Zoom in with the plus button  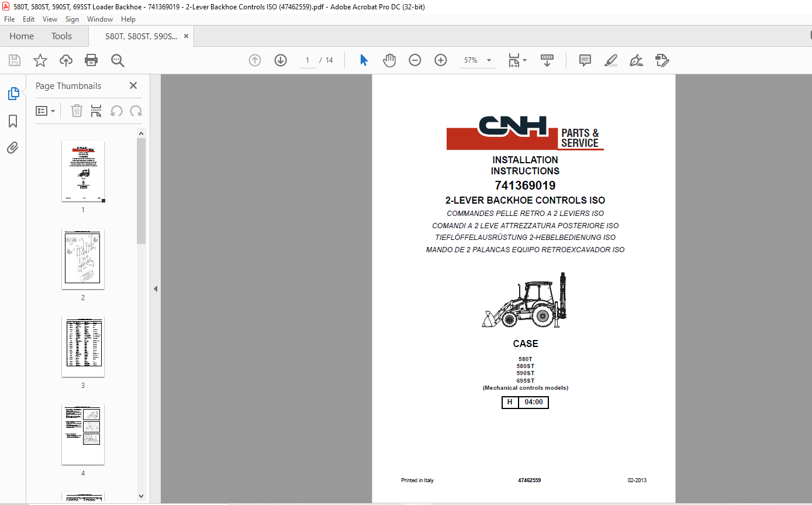441,60
